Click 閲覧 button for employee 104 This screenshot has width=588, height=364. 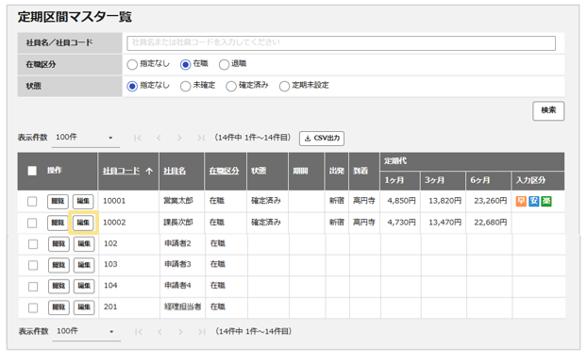pyautogui.click(x=59, y=286)
